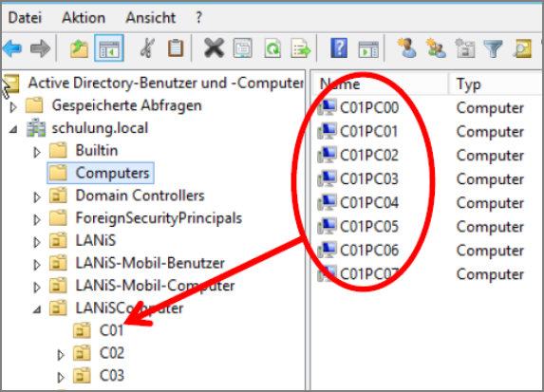Image resolution: width=544 pixels, height=392 pixels.
Task: Expand the Builtin container
Action: click(x=37, y=152)
